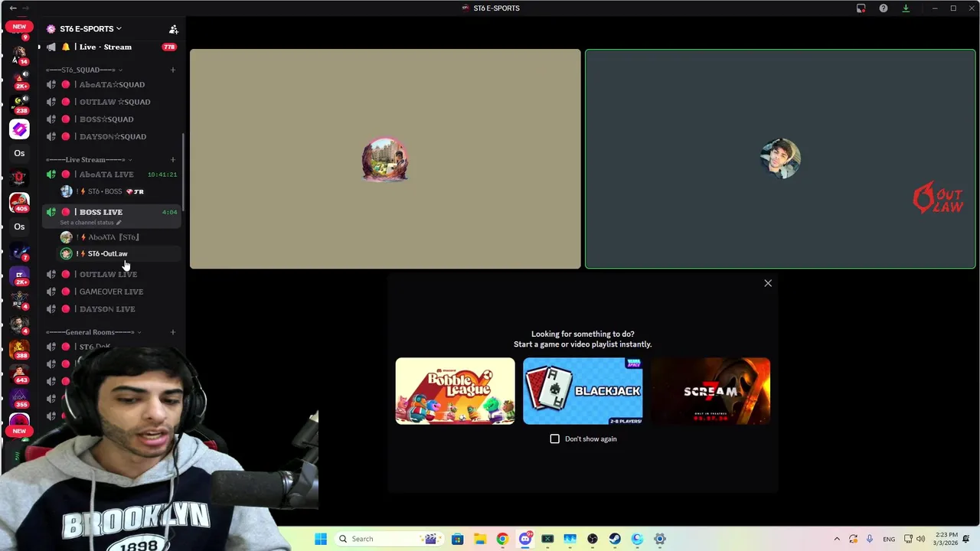Open the settings gear taskbar app
Image resolution: width=980 pixels, height=551 pixels.
click(660, 539)
